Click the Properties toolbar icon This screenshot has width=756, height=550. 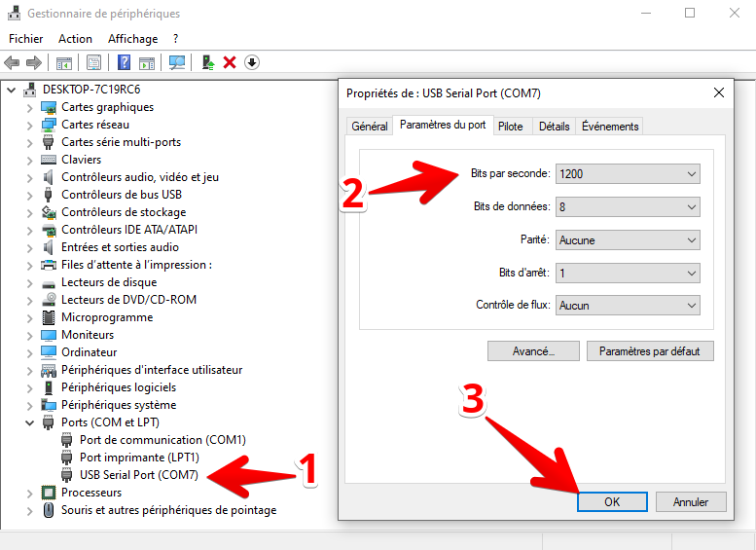[93, 62]
